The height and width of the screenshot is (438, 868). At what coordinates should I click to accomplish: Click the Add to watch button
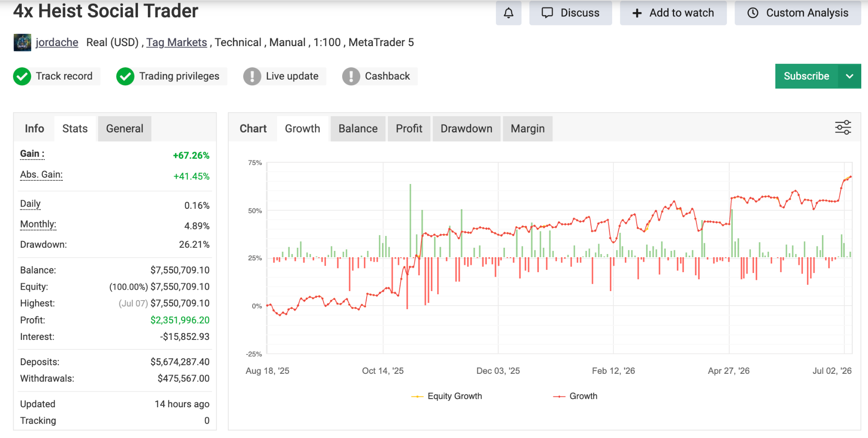(673, 13)
